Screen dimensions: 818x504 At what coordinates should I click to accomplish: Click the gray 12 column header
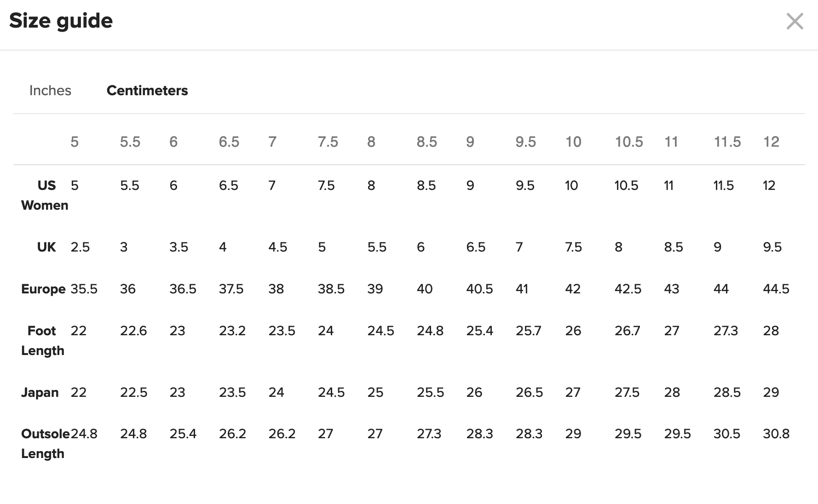click(x=771, y=142)
